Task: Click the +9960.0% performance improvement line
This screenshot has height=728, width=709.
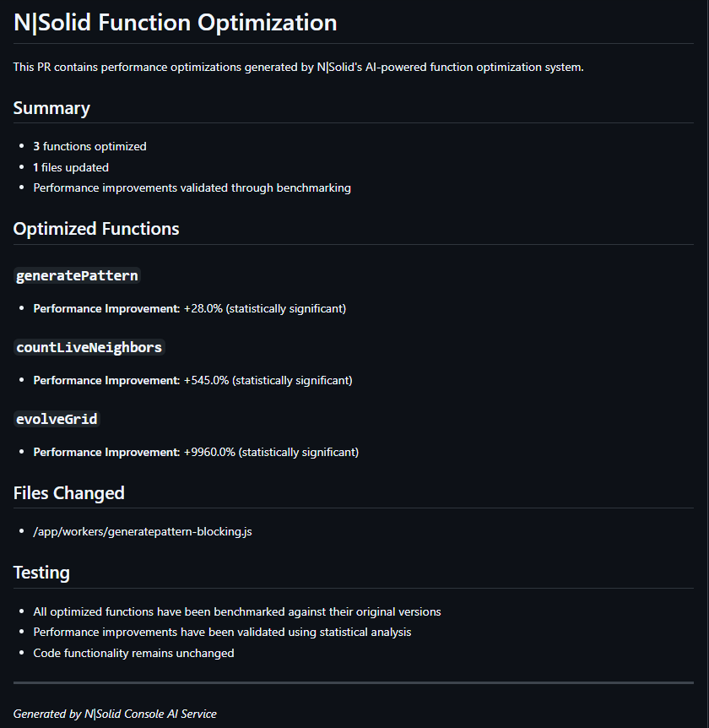Action: point(196,452)
